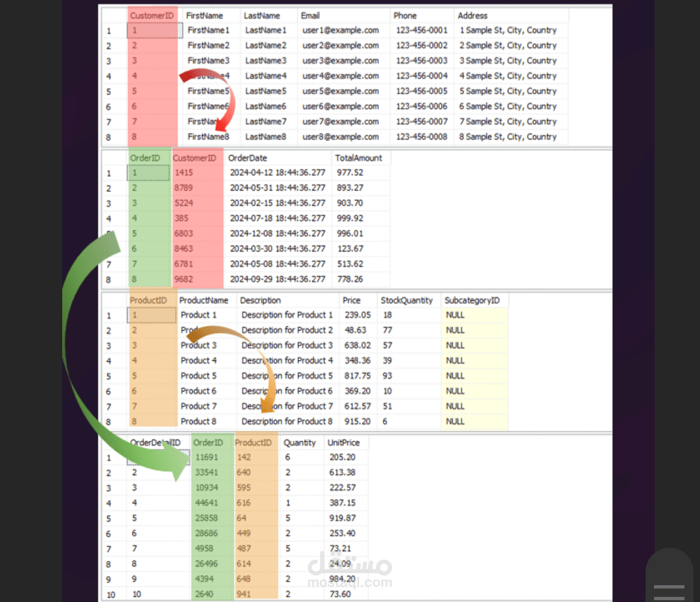700x602 pixels.
Task: Select the email user8@example.com
Action: [x=341, y=137]
